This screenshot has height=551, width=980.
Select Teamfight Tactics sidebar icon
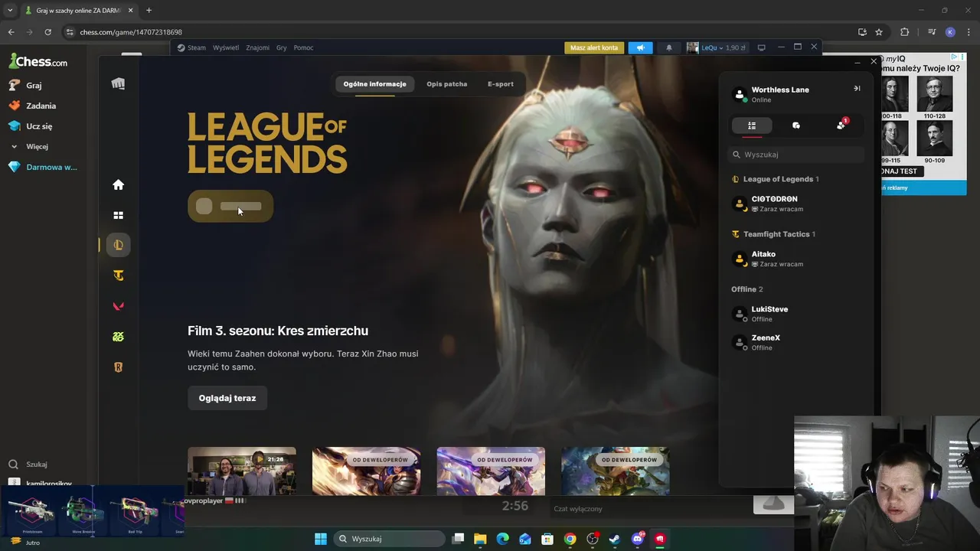tap(118, 275)
